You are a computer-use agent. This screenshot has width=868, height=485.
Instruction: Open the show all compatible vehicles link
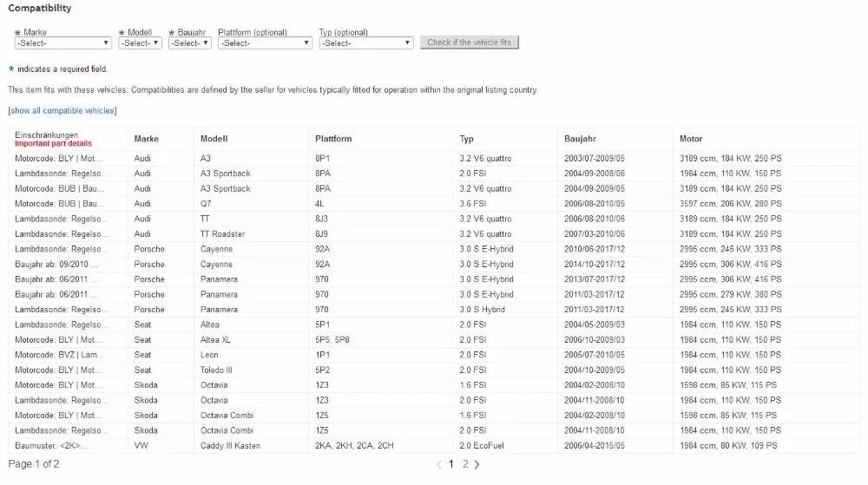[x=62, y=110]
